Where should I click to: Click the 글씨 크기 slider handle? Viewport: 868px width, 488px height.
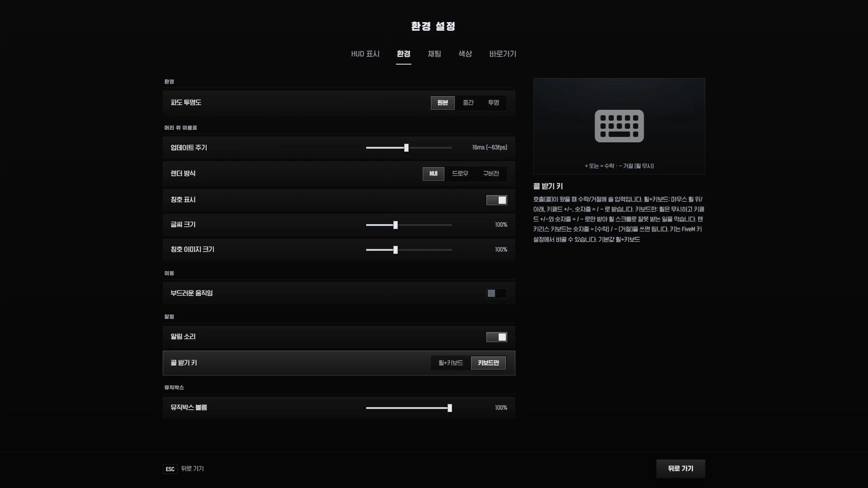click(x=396, y=225)
